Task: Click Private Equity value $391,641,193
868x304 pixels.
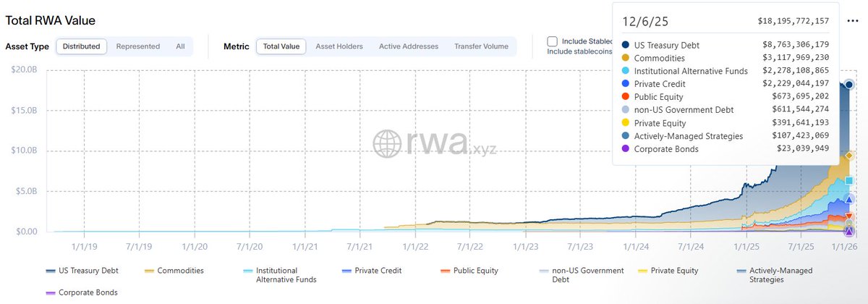Action: [x=801, y=123]
